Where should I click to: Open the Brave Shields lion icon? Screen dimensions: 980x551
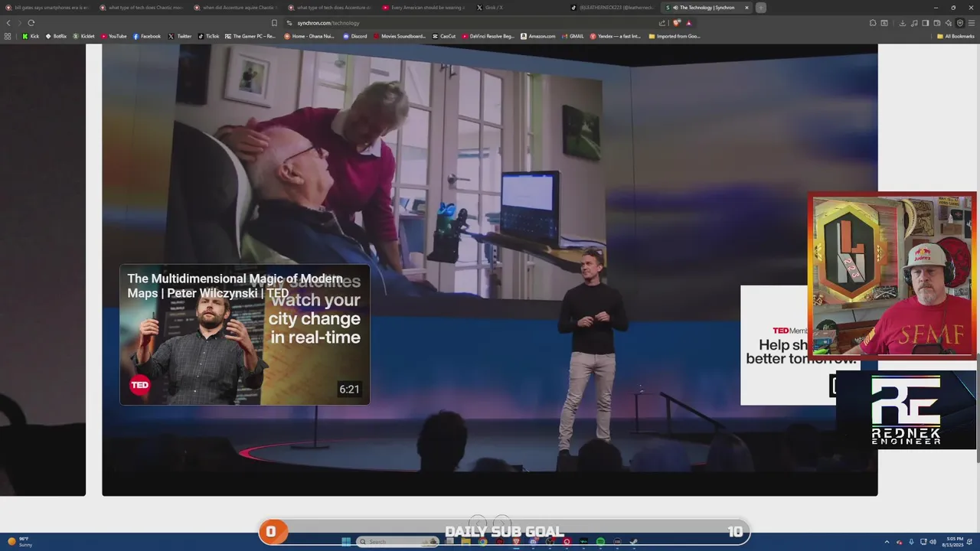677,23
